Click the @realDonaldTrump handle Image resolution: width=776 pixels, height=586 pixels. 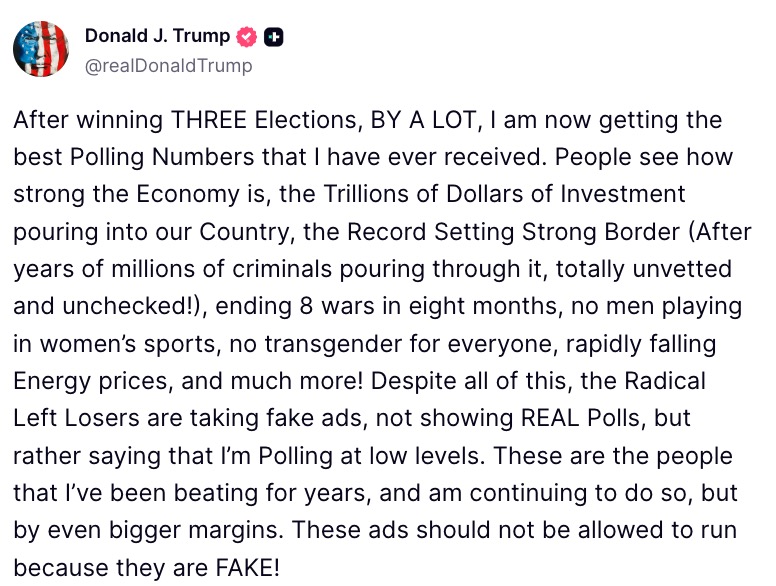tap(168, 66)
